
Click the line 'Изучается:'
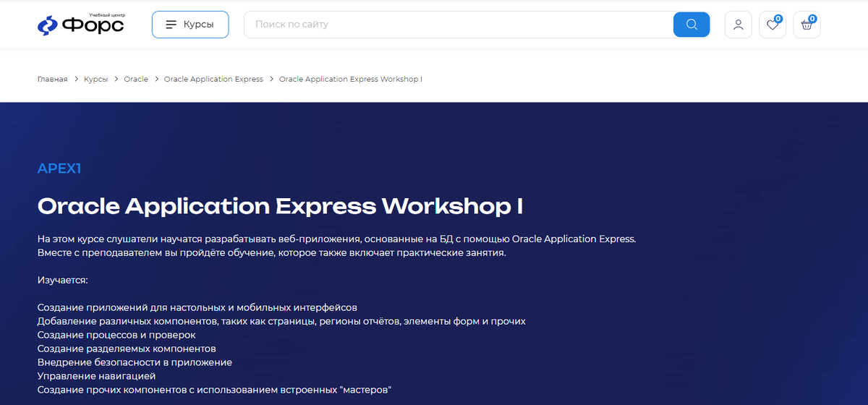click(62, 279)
